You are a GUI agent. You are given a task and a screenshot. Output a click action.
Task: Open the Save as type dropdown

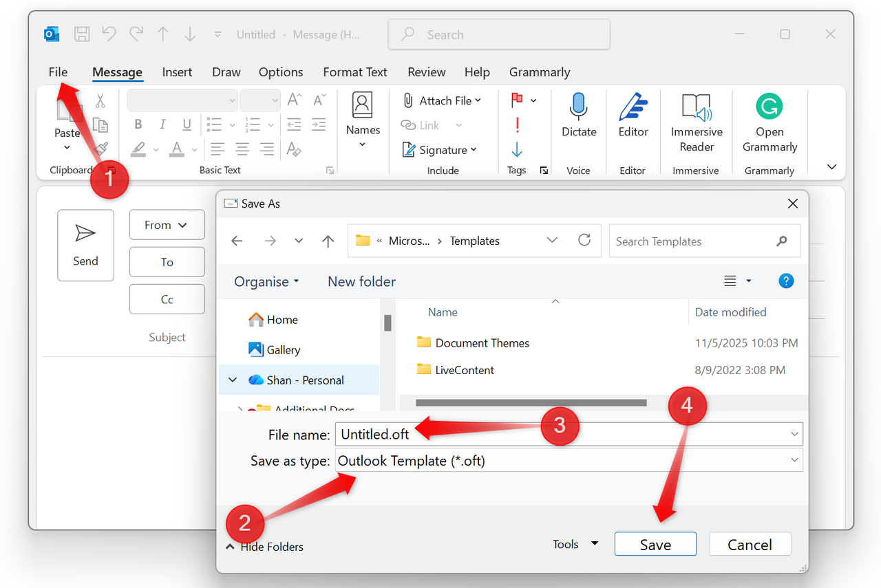point(794,460)
